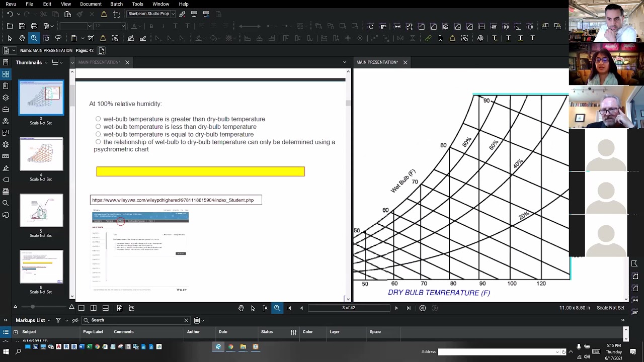This screenshot has width=644, height=362.
Task: Select 'wet-bulb temperature is greater than dry-bulb' radio
Action: tap(98, 119)
